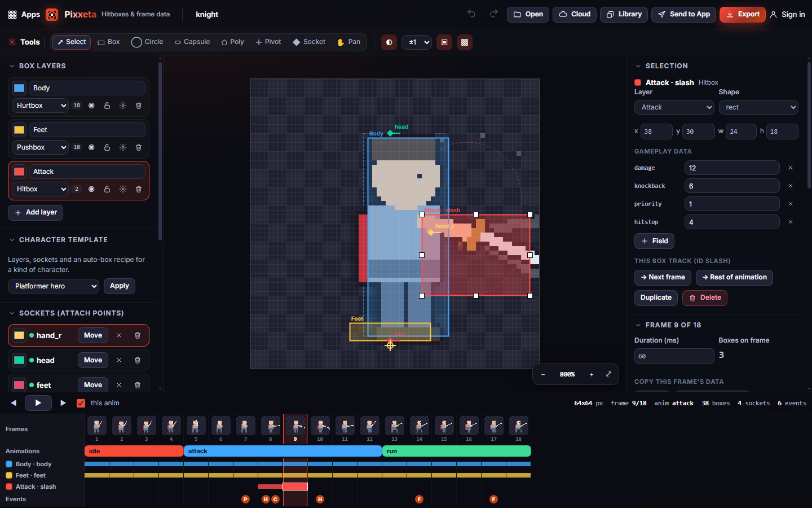Viewport: 812px width, 508px height.
Task: Select the run animation bar
Action: (457, 451)
